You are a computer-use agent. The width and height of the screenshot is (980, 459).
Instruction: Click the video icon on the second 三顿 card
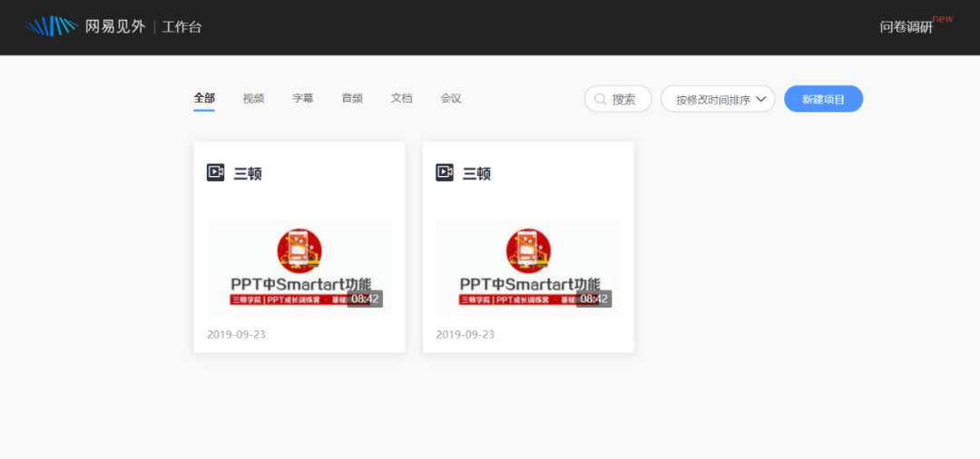pos(445,172)
